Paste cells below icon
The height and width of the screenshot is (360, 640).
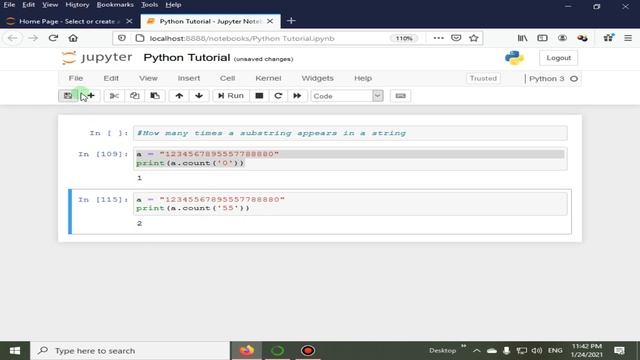(x=155, y=96)
